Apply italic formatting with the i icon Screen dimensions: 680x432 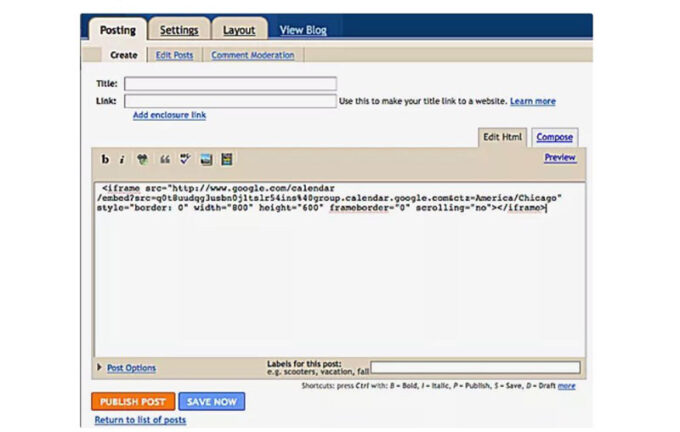tap(122, 160)
